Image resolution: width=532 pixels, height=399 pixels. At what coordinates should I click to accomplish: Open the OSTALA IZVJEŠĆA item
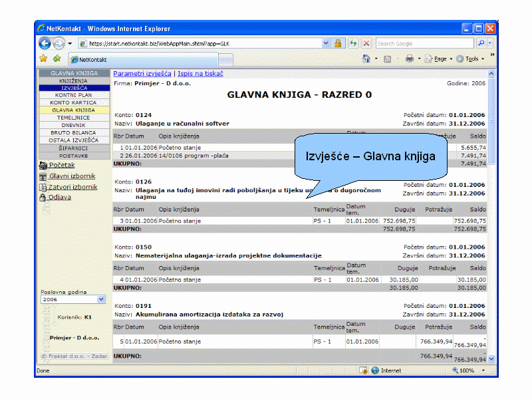[74, 140]
